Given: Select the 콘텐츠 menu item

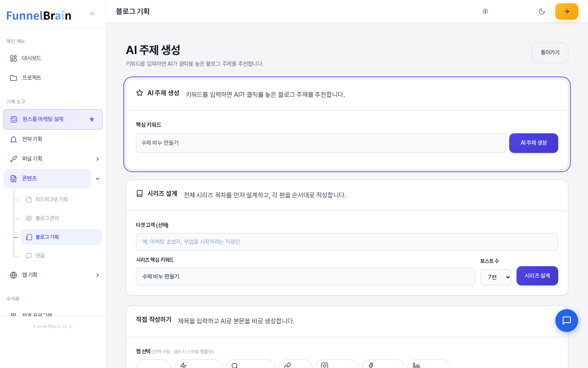Looking at the screenshot, I should coord(47,179).
